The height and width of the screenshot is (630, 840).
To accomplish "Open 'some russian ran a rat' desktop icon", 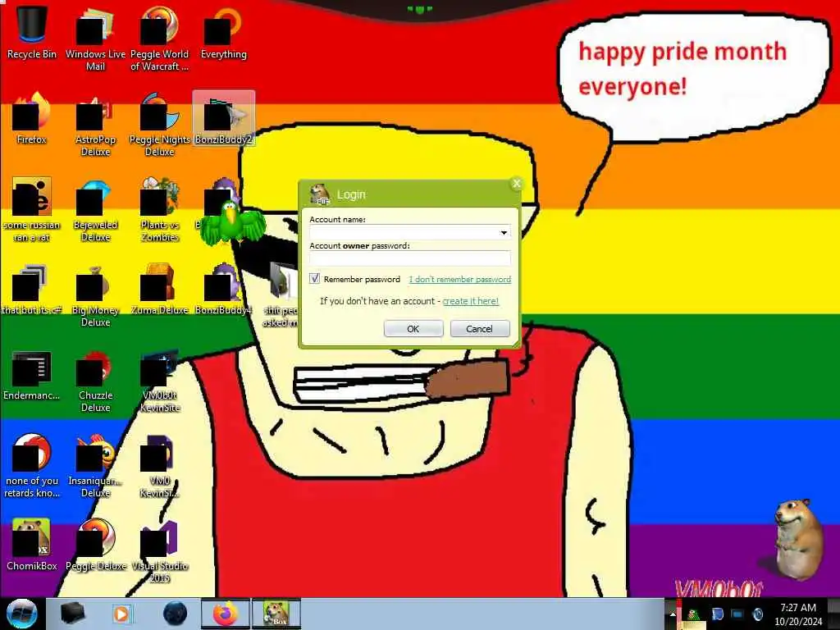I will tap(31, 210).
